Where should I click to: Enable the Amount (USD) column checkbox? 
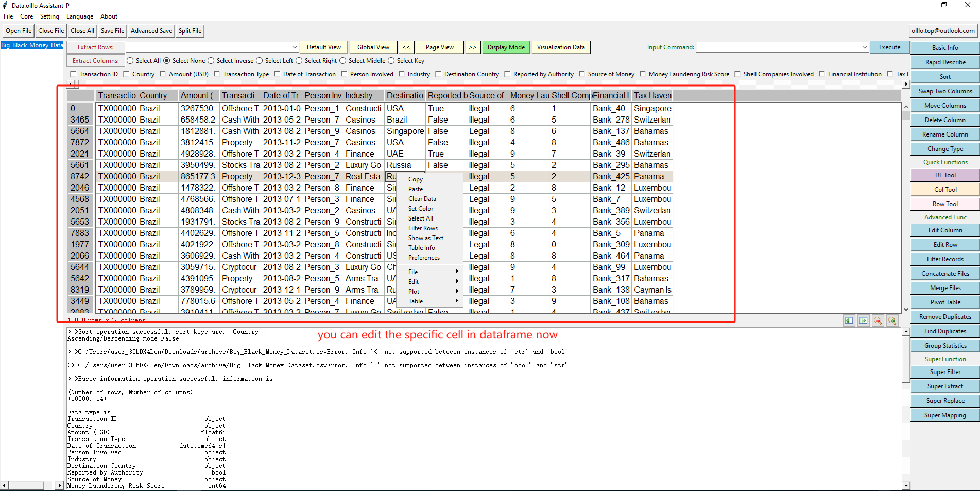[x=163, y=74]
